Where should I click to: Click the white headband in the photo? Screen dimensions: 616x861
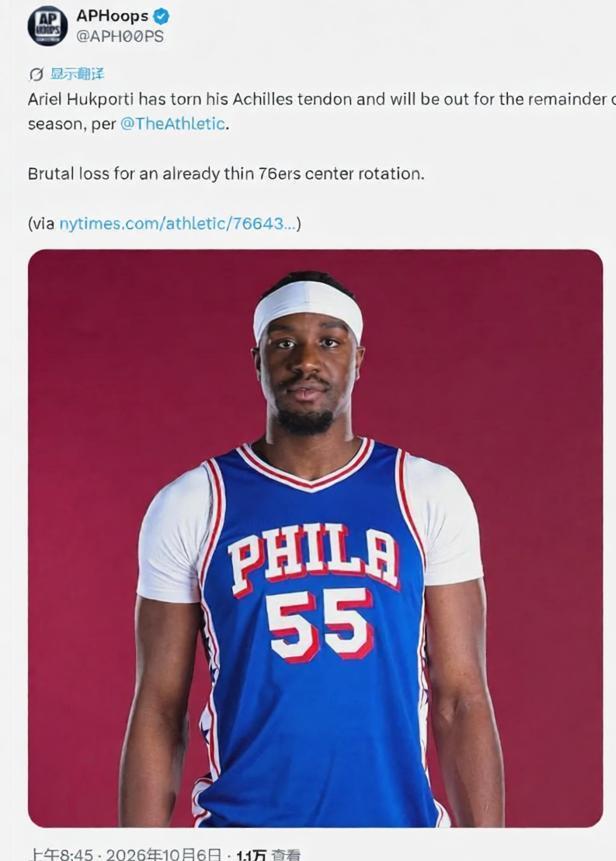[x=308, y=309]
